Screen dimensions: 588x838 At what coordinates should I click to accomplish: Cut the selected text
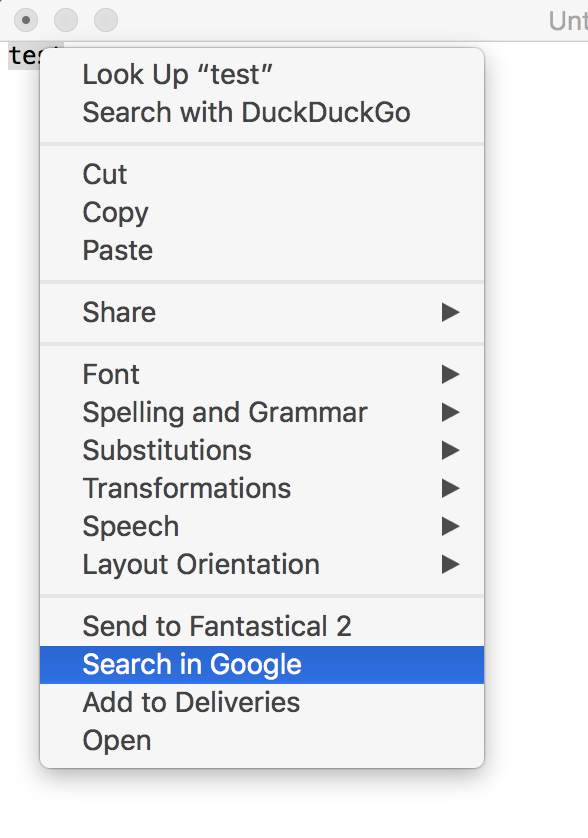tap(262, 174)
